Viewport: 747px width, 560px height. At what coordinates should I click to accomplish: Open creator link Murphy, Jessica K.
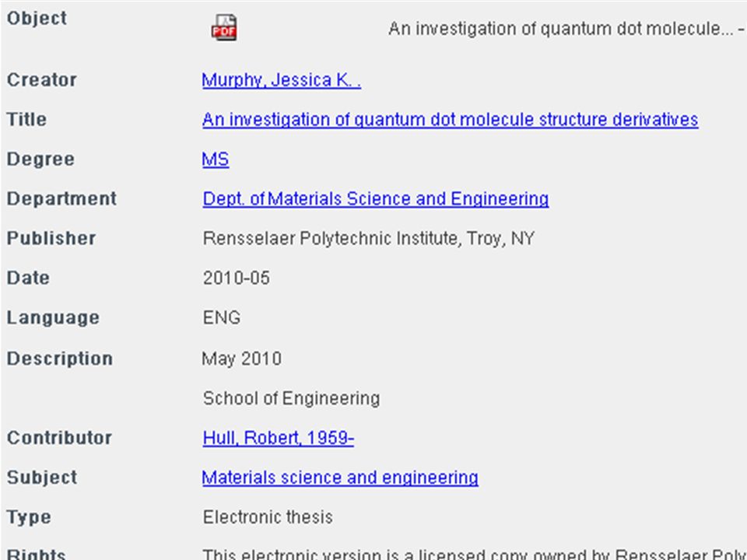(x=282, y=80)
